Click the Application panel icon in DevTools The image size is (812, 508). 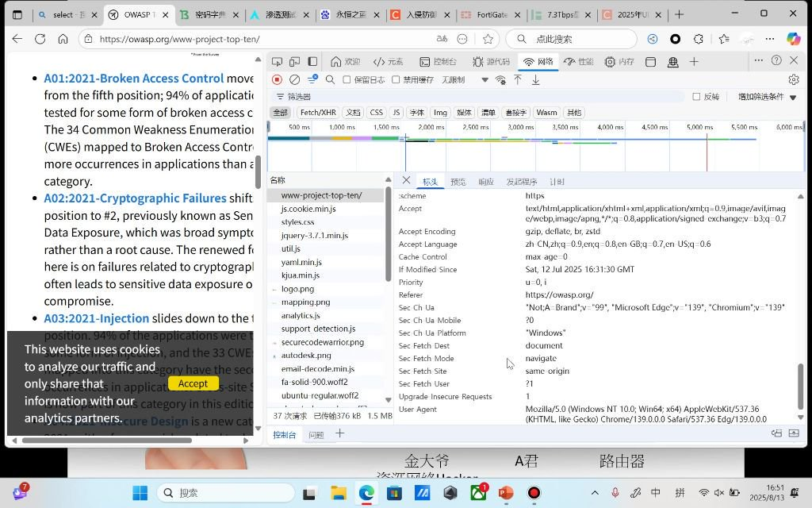tap(651, 62)
